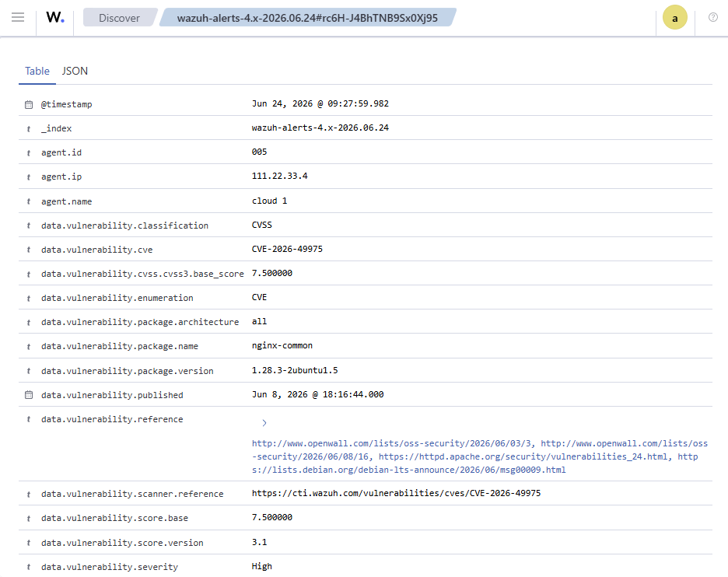Image resolution: width=728 pixels, height=577 pixels.
Task: Collapse the data.vulnerability.reference value chevron
Action: point(264,423)
